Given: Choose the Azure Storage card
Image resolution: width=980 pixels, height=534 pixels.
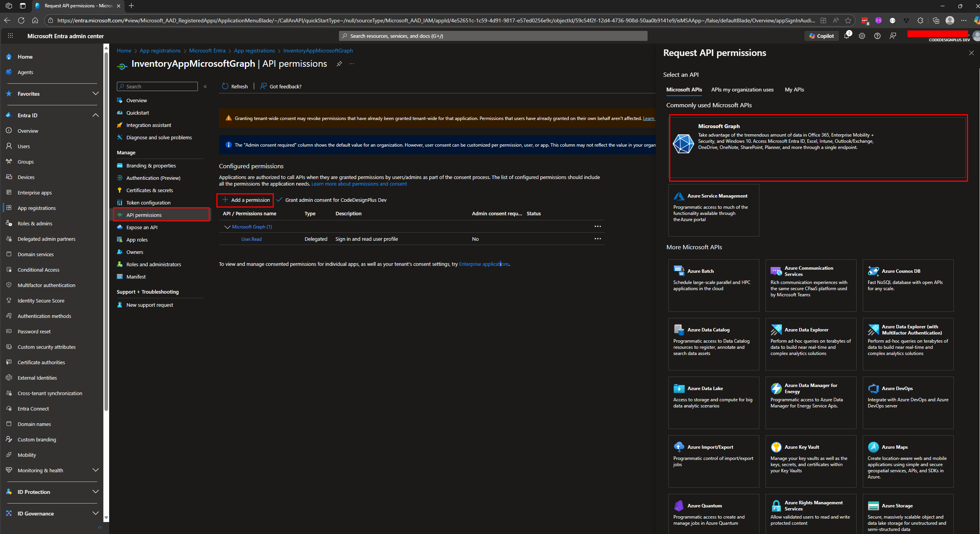Looking at the screenshot, I should [908, 514].
